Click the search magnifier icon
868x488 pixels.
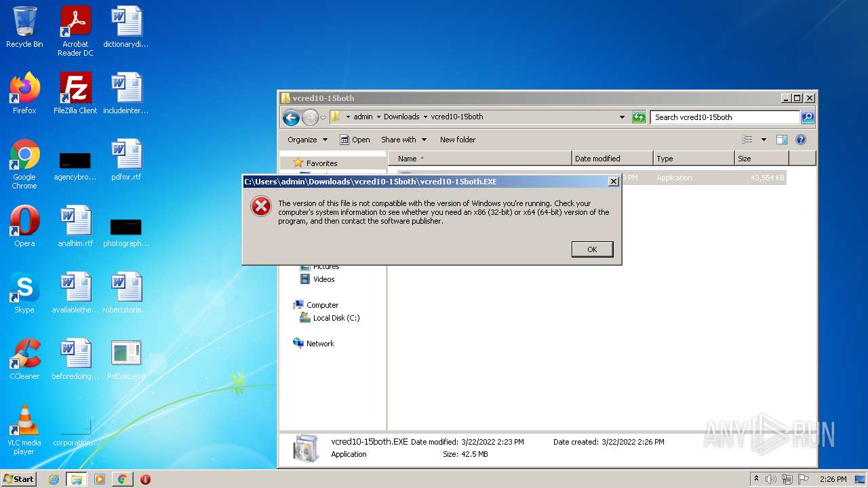[x=808, y=117]
